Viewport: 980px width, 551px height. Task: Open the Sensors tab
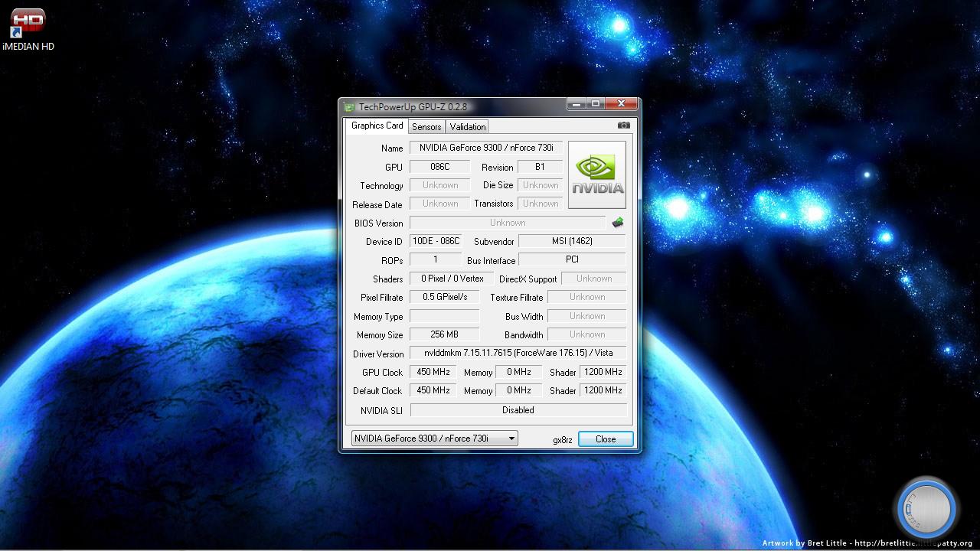coord(426,127)
